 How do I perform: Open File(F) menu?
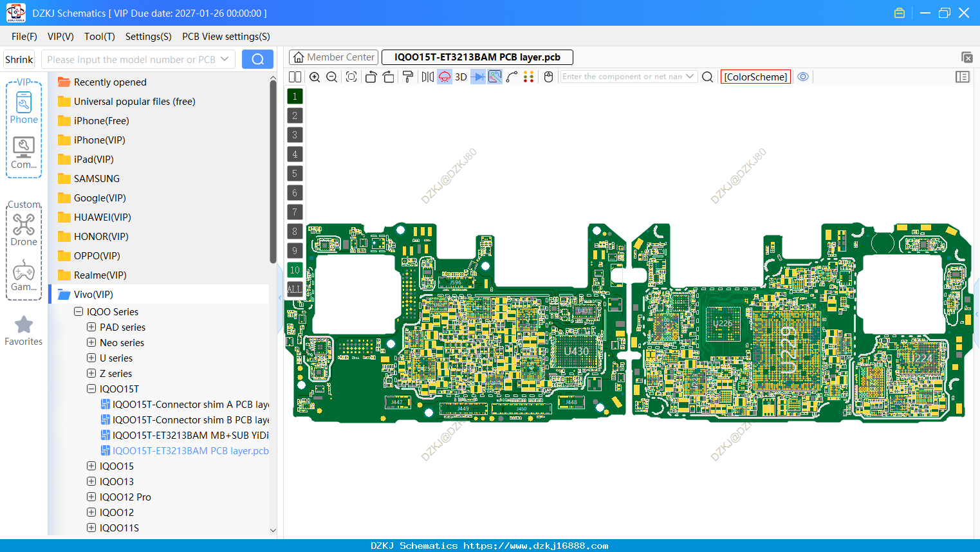coord(24,37)
